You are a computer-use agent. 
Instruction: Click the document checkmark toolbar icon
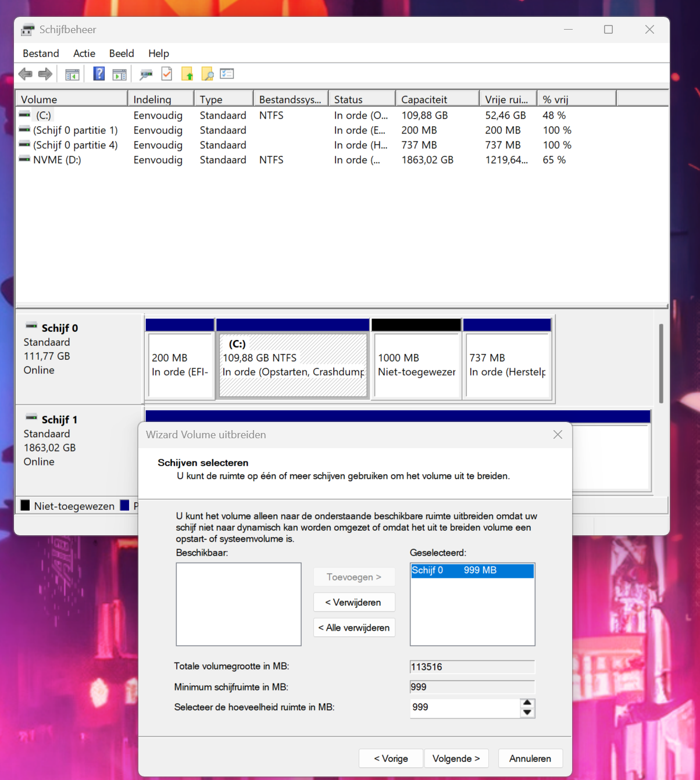coord(167,74)
